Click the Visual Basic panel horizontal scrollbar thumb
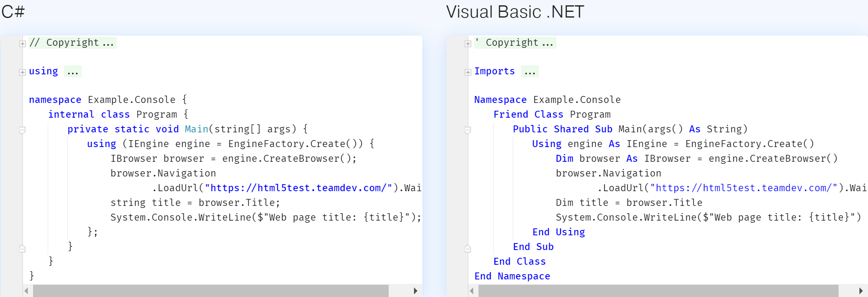Image resolution: width=868 pixels, height=297 pixels. point(658,291)
